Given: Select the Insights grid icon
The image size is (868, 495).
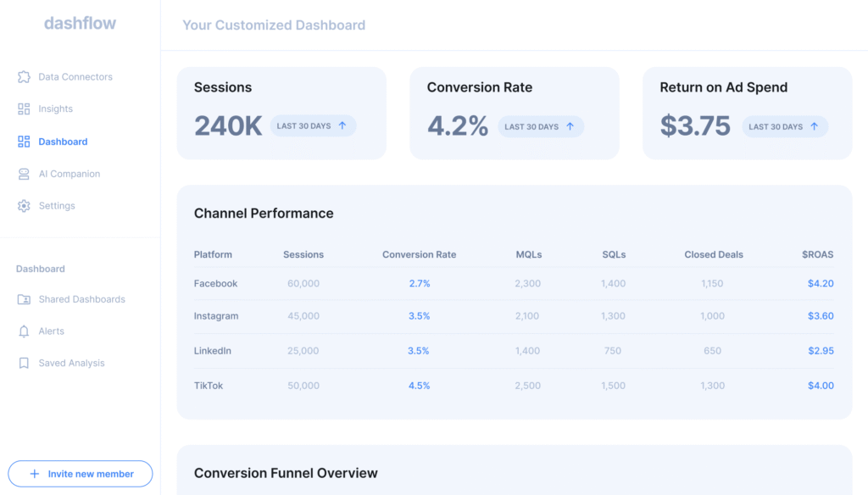Looking at the screenshot, I should (24, 108).
